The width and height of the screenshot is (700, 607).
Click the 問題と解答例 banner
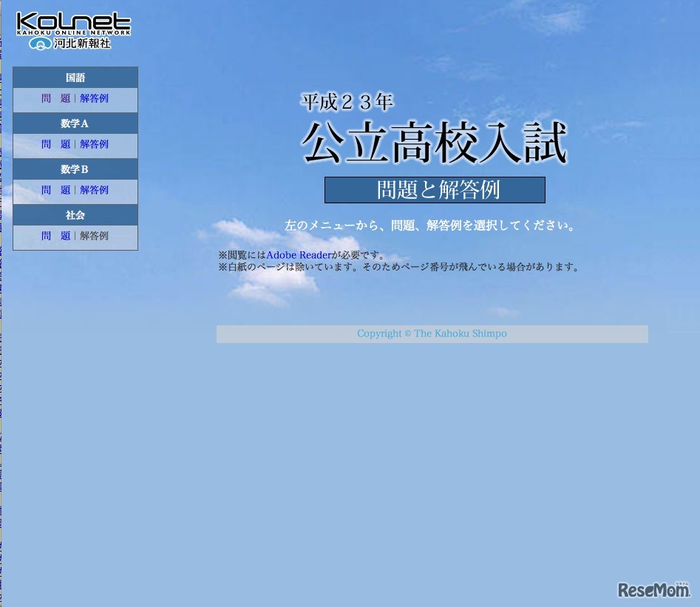[435, 190]
